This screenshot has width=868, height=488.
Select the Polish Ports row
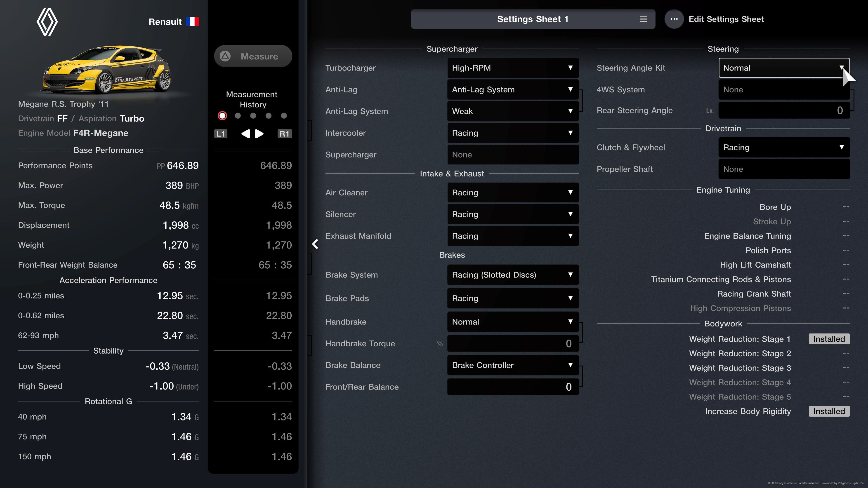(x=797, y=251)
